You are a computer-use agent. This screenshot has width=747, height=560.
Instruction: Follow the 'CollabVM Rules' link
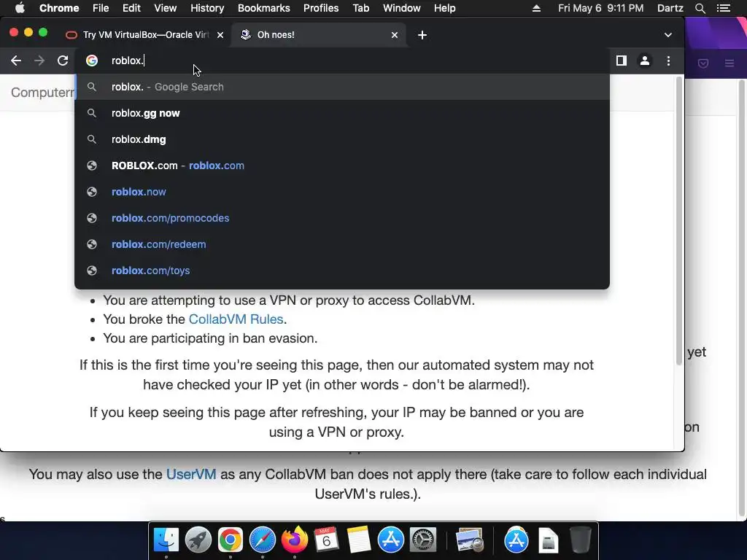point(236,319)
